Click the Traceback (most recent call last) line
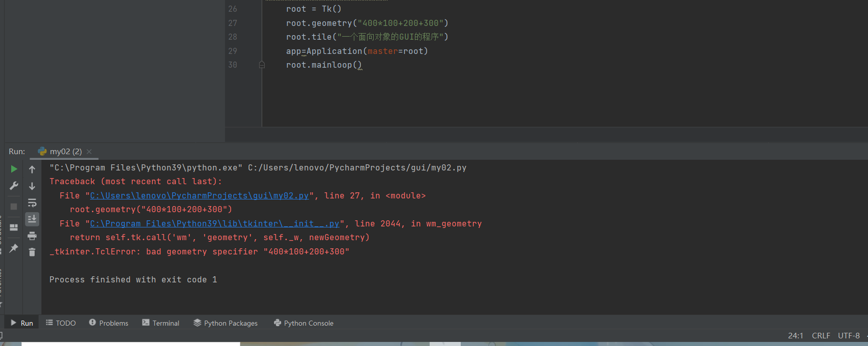 [x=136, y=182]
